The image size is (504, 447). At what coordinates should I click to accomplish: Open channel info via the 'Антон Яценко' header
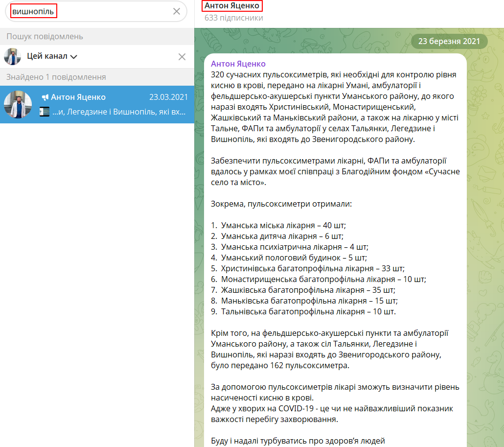(x=232, y=6)
